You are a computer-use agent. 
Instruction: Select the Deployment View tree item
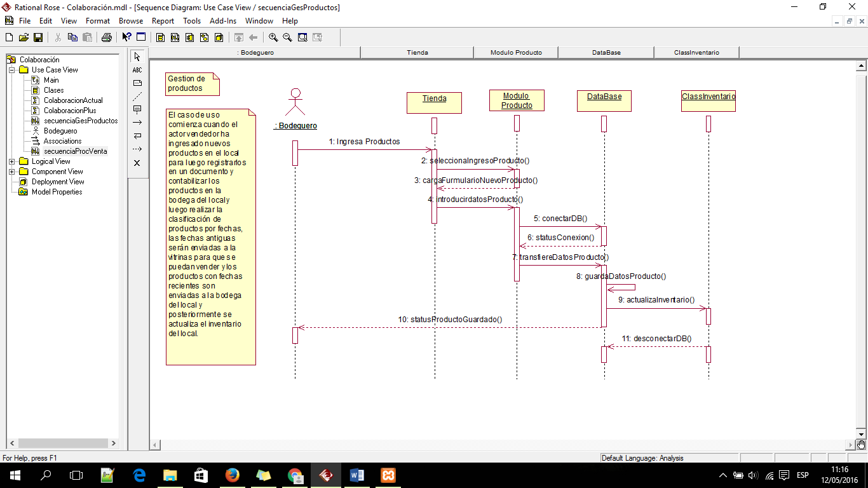click(x=58, y=182)
